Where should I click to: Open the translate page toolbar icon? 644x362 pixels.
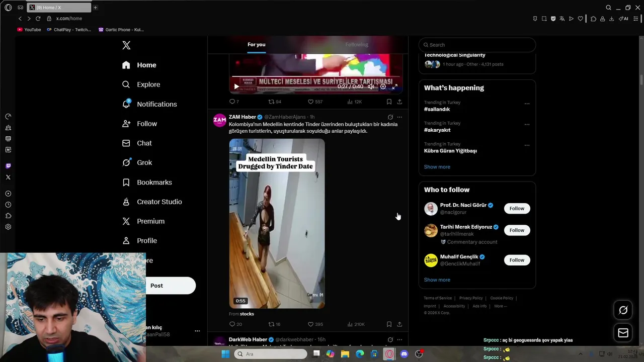coord(562,19)
